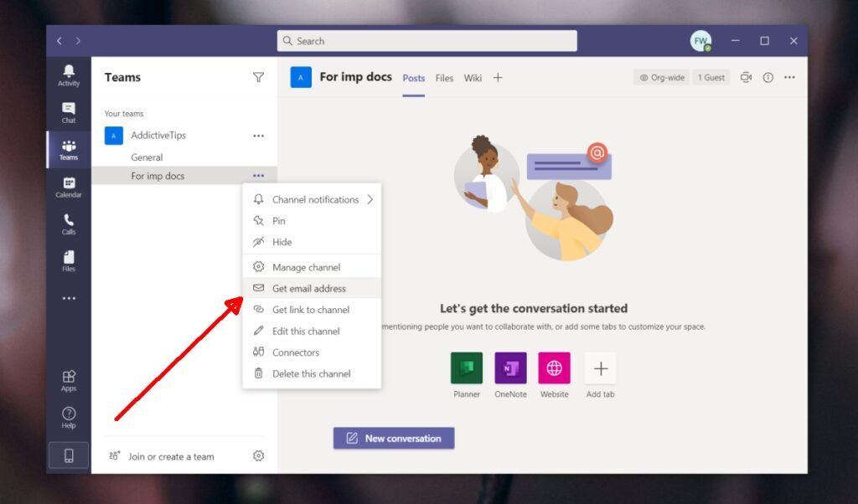This screenshot has width=858, height=504.
Task: Expand the Channel notifications submenu
Action: (x=314, y=199)
